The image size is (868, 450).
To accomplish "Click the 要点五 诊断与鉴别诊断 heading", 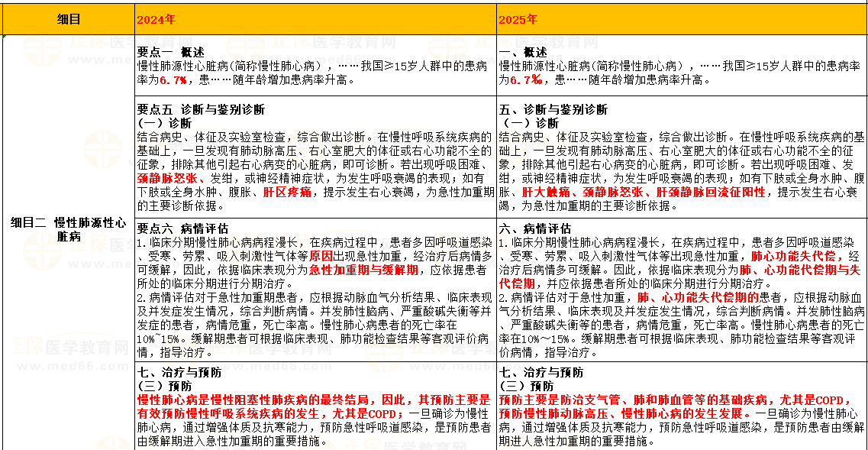I will click(x=201, y=109).
